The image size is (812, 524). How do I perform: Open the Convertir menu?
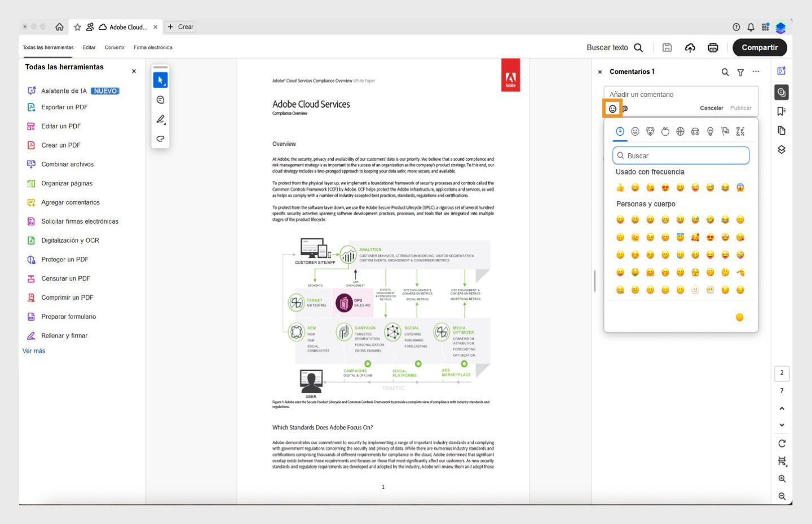114,47
